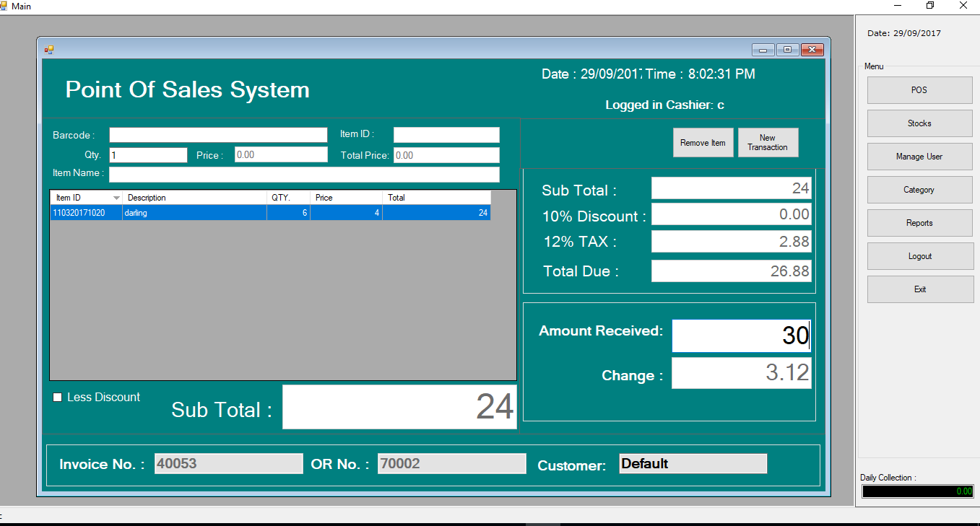This screenshot has width=980, height=526.
Task: Edit the Customer field showing Default
Action: tap(691, 463)
